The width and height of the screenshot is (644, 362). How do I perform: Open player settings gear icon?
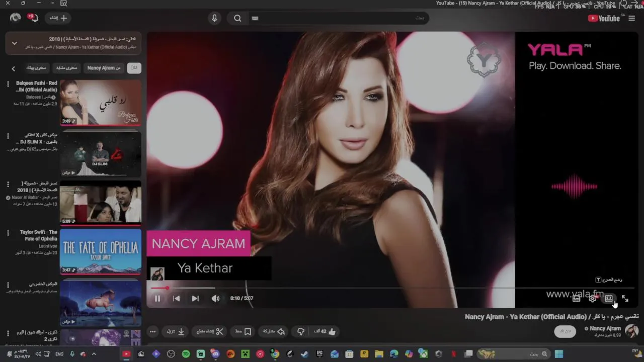(x=593, y=298)
